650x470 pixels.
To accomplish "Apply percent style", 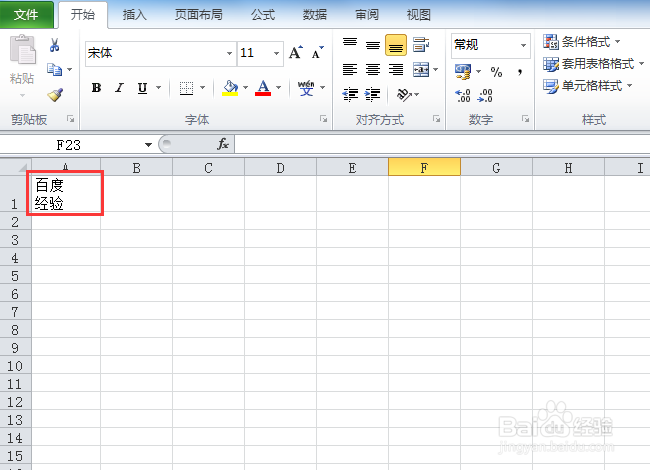I will coord(496,72).
